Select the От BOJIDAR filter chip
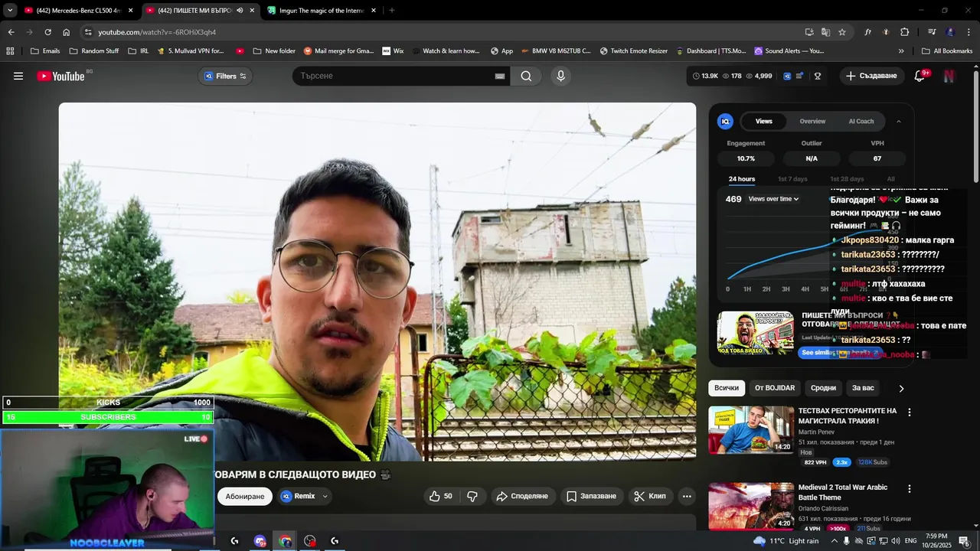This screenshot has width=980, height=551. (775, 388)
